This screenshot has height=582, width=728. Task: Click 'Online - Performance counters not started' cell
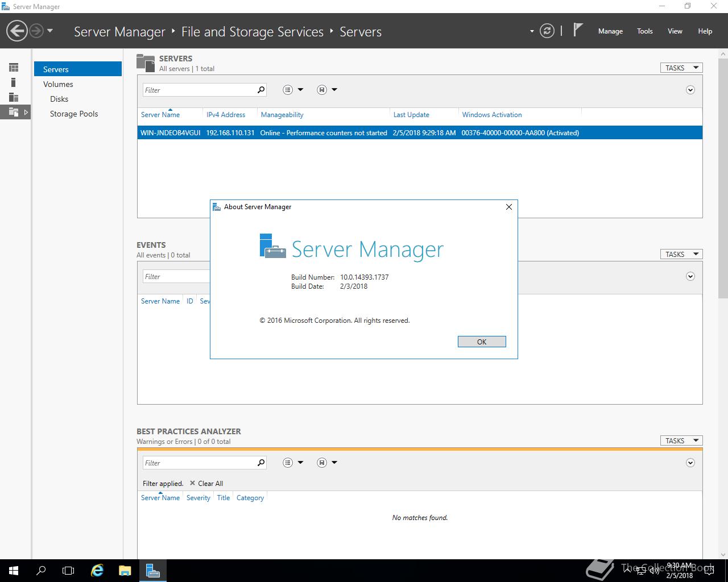[x=324, y=132]
